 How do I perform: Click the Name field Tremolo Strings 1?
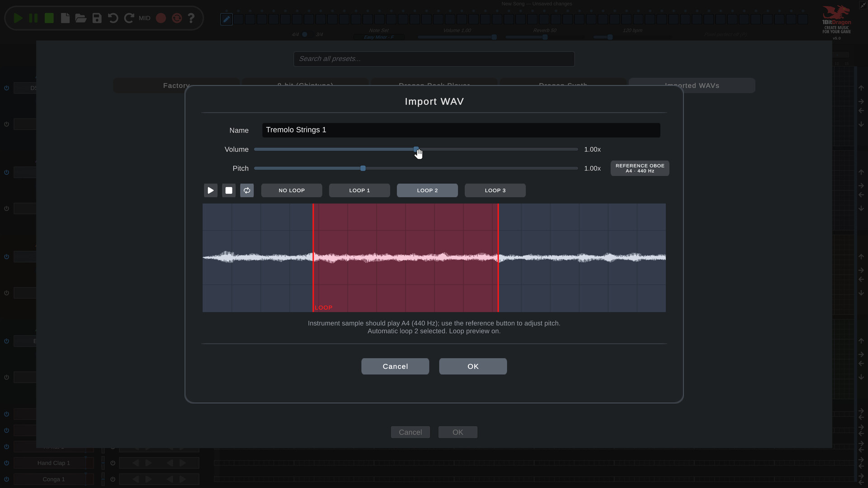pyautogui.click(x=461, y=130)
